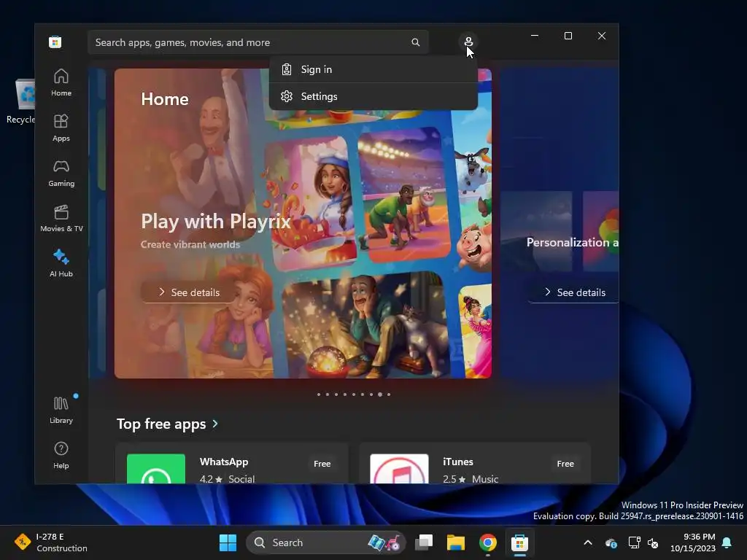Select the first carousel page dot
747x560 pixels.
[x=319, y=394]
